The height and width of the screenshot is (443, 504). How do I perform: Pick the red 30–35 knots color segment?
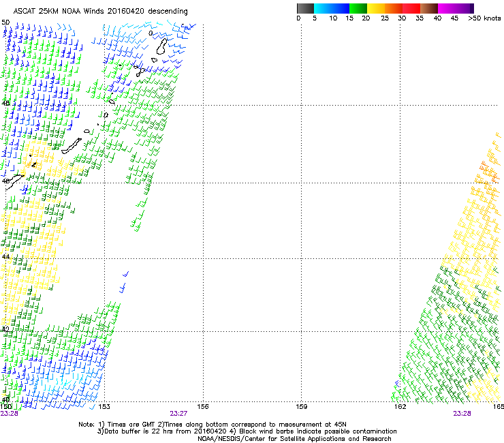(411, 8)
